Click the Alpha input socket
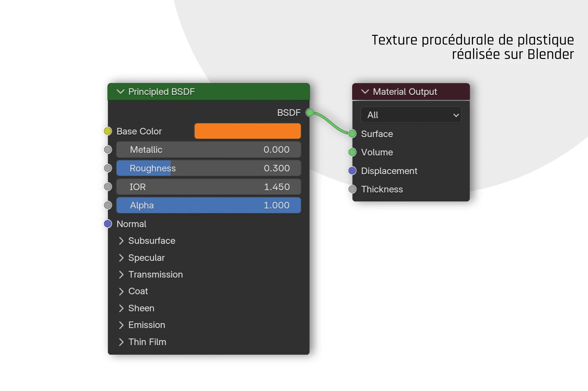The image size is (588, 391). [x=108, y=205]
